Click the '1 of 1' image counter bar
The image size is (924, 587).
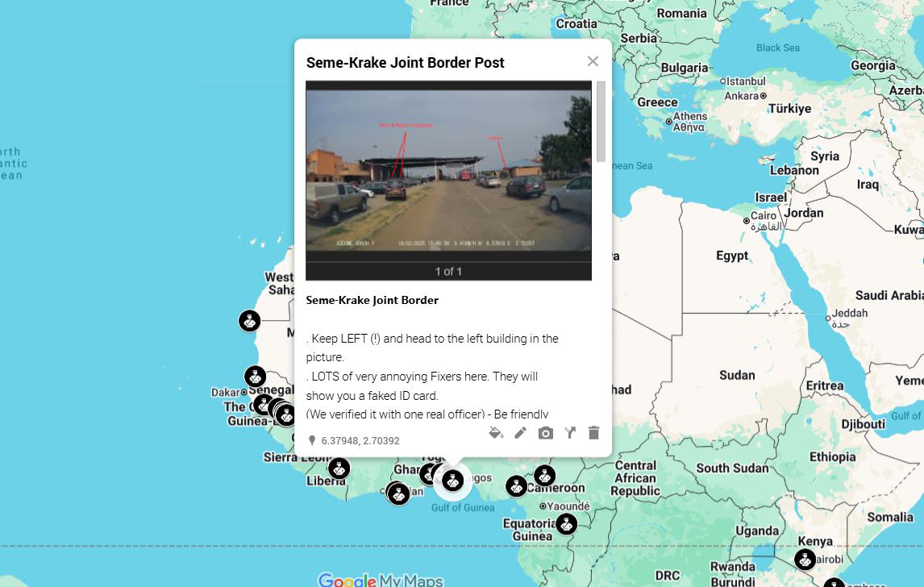[448, 271]
